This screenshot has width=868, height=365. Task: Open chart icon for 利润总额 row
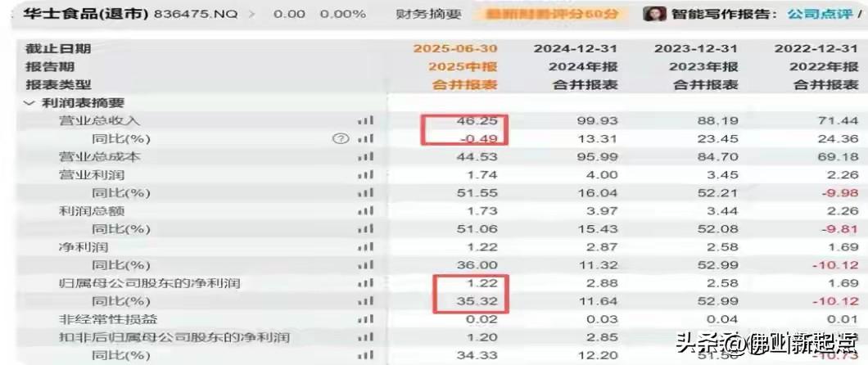pos(365,210)
